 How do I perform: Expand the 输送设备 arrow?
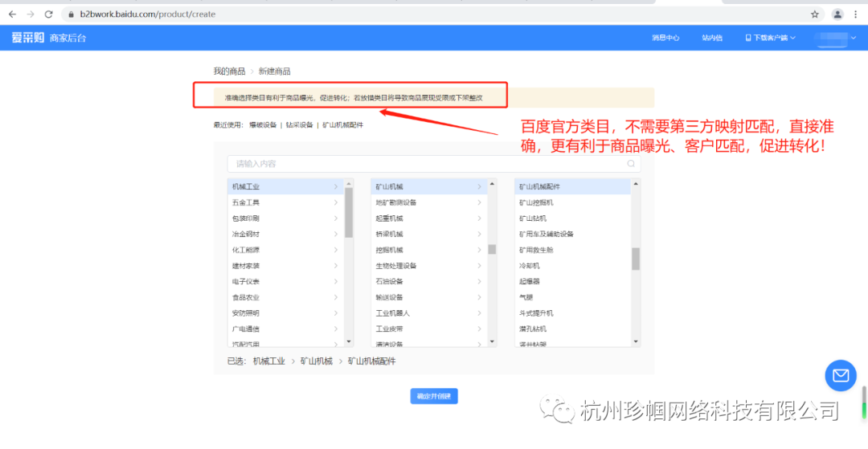click(x=479, y=297)
